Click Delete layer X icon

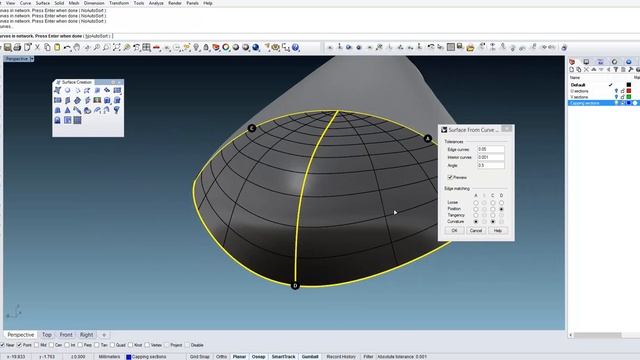click(x=587, y=70)
